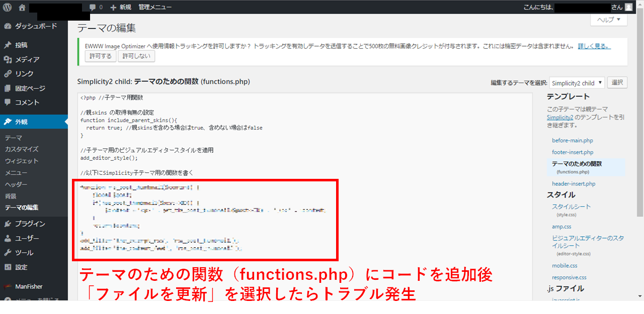Click the ユーザー person icon
The width and height of the screenshot is (644, 314).
click(8, 239)
